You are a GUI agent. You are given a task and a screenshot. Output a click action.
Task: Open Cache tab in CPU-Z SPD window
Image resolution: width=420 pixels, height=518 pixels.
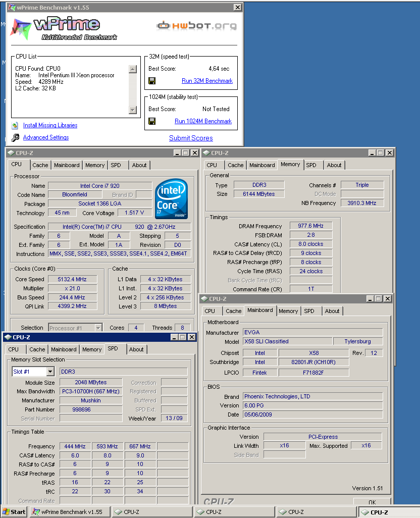tap(37, 349)
